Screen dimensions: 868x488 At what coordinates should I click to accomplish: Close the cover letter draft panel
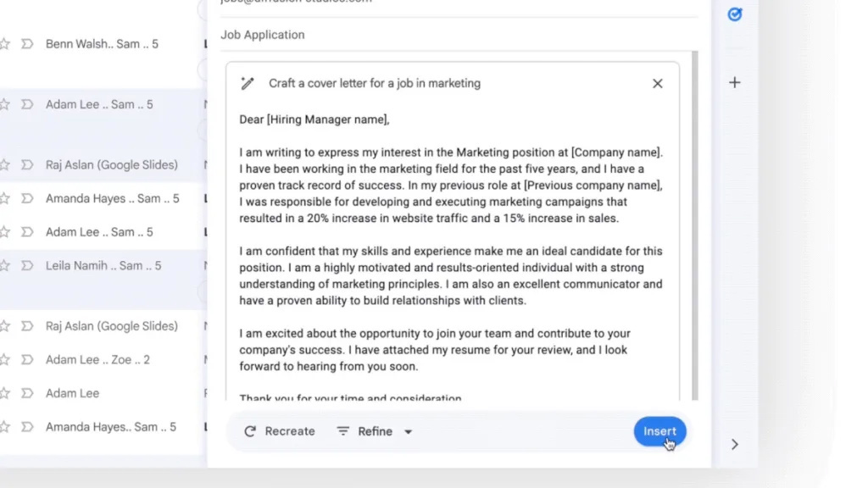tap(658, 83)
